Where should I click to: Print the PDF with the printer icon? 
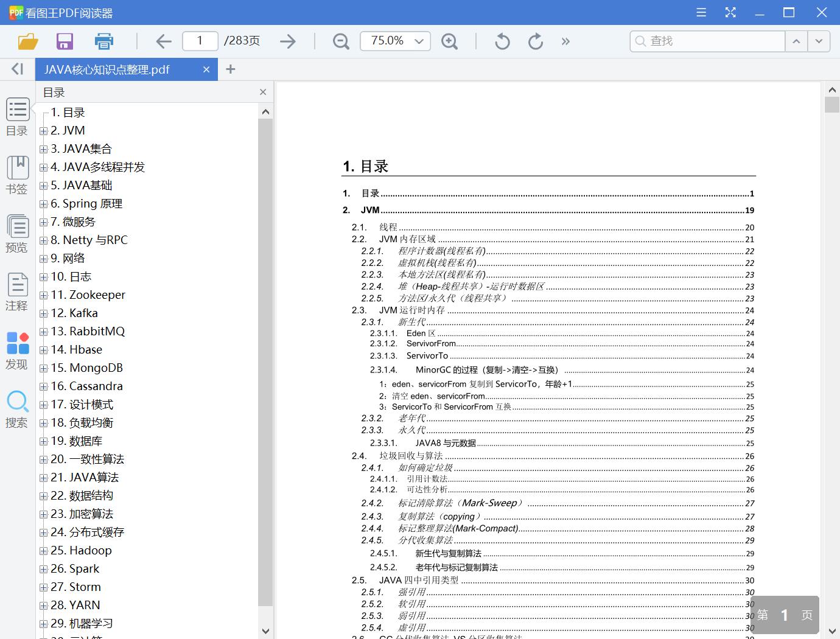104,41
